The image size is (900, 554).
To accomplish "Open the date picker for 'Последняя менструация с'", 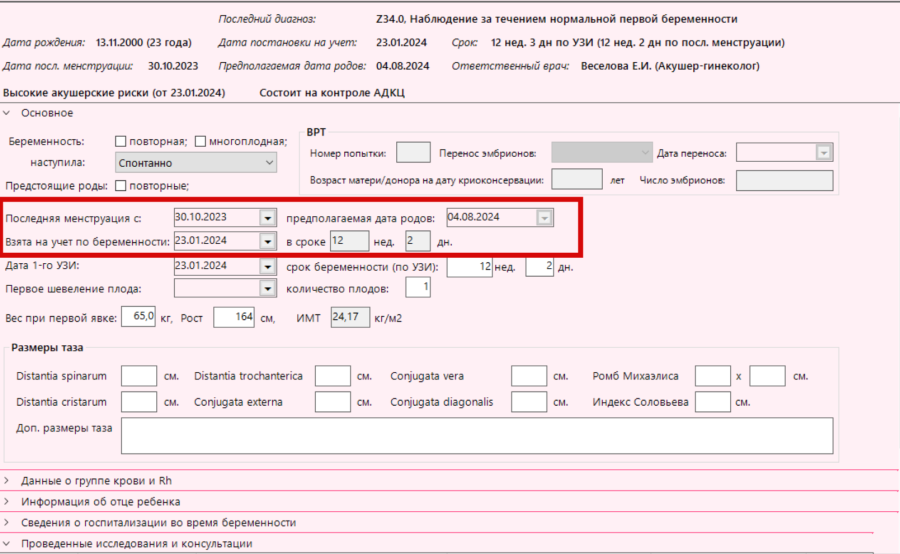I will point(267,218).
